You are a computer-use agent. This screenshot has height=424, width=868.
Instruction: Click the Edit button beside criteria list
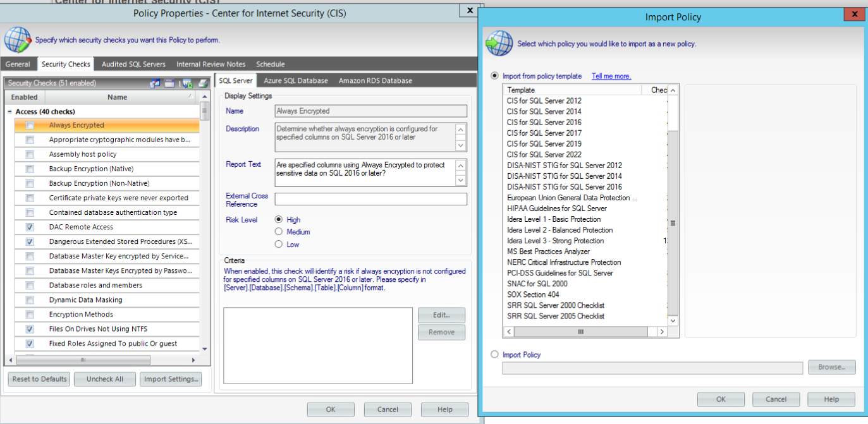pyautogui.click(x=441, y=315)
